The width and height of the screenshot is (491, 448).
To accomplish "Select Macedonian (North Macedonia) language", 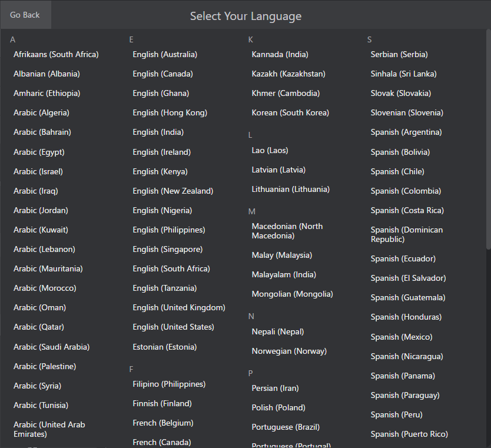I will [x=287, y=231].
